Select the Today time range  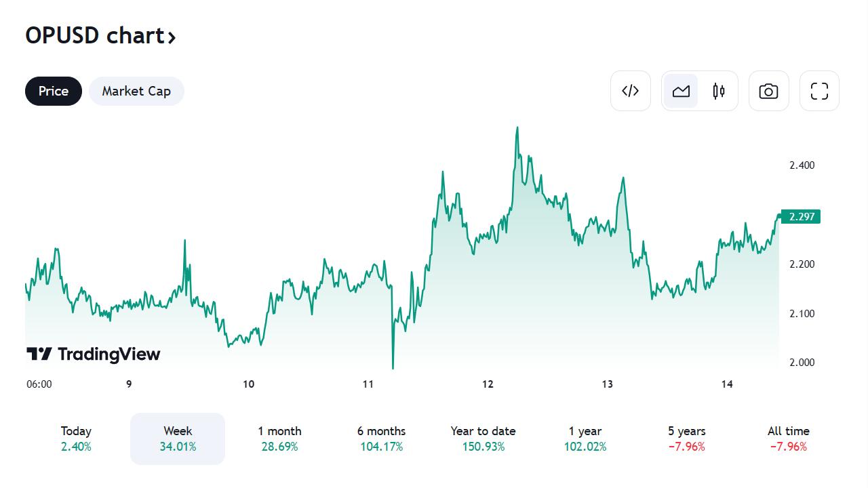pyautogui.click(x=76, y=439)
